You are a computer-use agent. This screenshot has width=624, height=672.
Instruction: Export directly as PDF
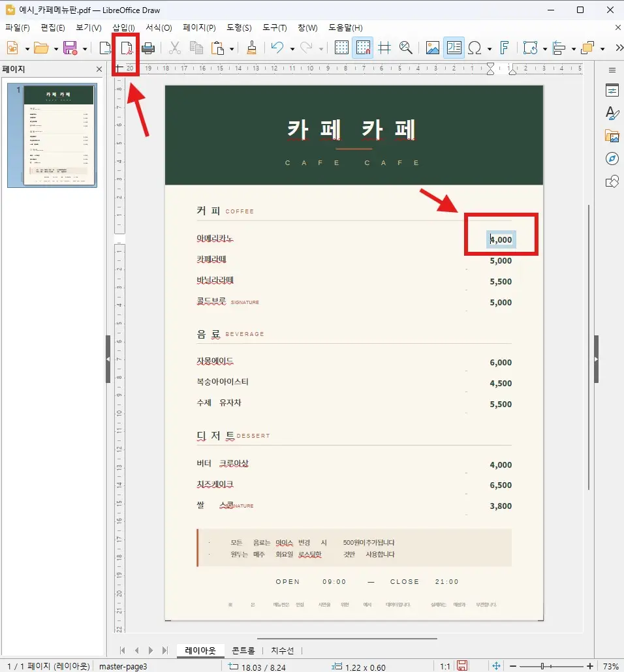pyautogui.click(x=126, y=48)
